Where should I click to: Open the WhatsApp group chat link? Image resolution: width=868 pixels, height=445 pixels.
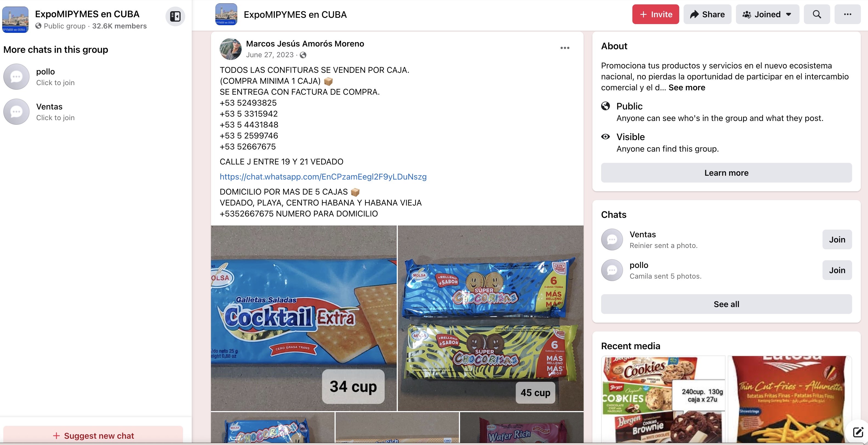pos(323,177)
